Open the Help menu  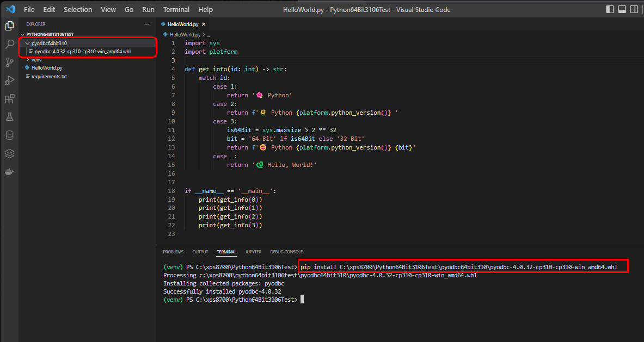click(x=205, y=9)
